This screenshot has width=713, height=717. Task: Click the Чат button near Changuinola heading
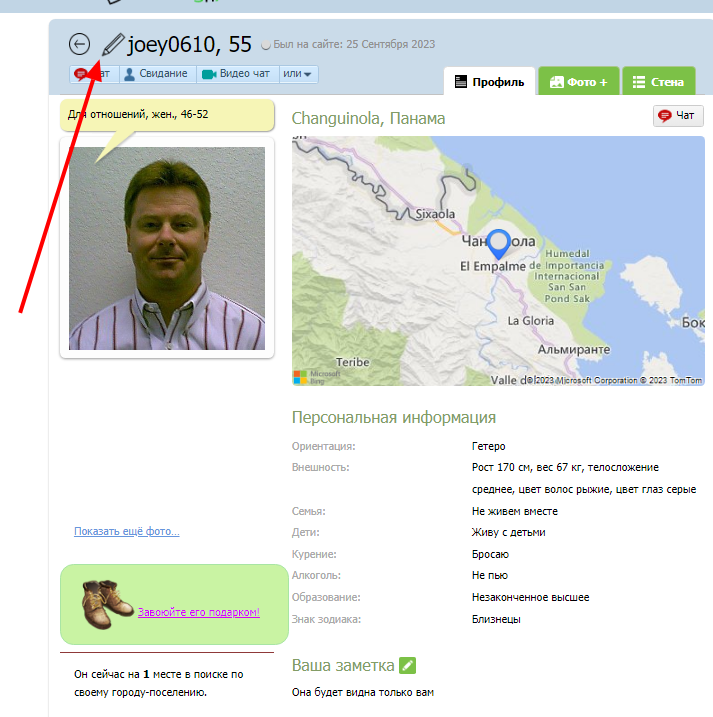click(x=678, y=116)
